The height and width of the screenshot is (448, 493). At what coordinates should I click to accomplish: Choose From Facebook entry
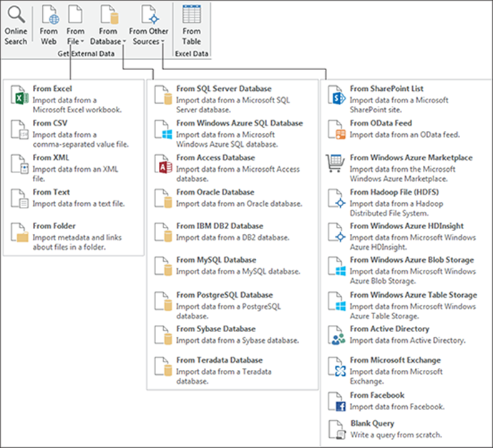[406, 401]
